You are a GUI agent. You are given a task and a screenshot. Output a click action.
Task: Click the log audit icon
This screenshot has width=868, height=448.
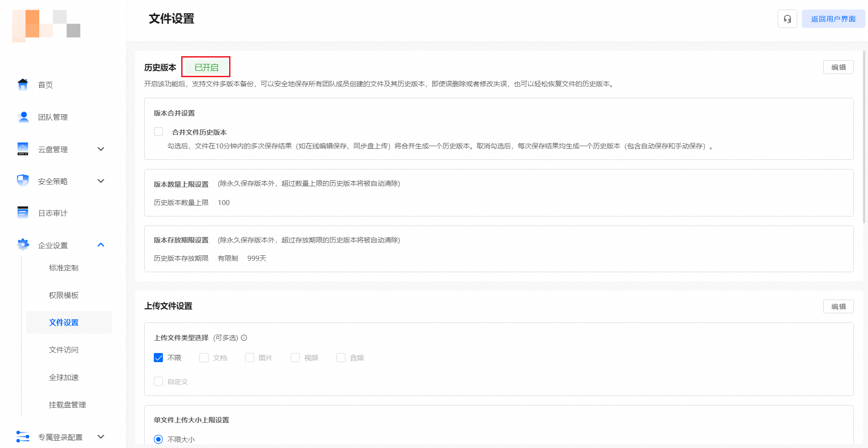point(22,213)
